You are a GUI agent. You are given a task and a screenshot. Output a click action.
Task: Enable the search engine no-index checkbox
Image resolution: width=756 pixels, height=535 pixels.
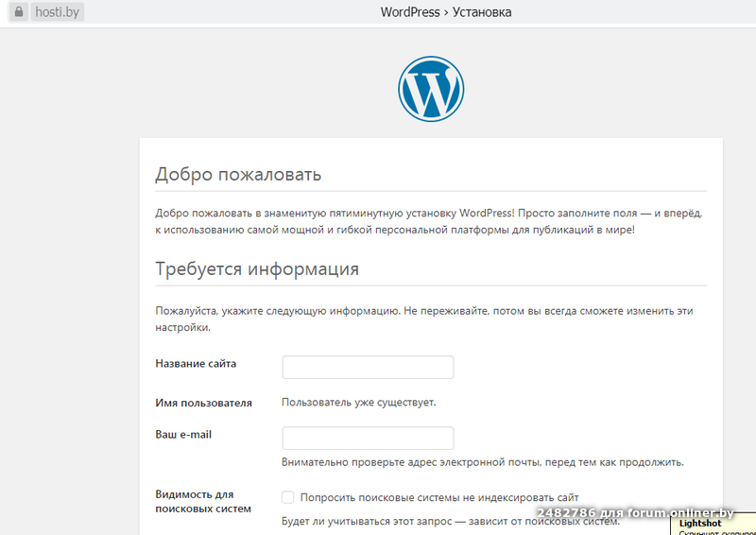(288, 497)
